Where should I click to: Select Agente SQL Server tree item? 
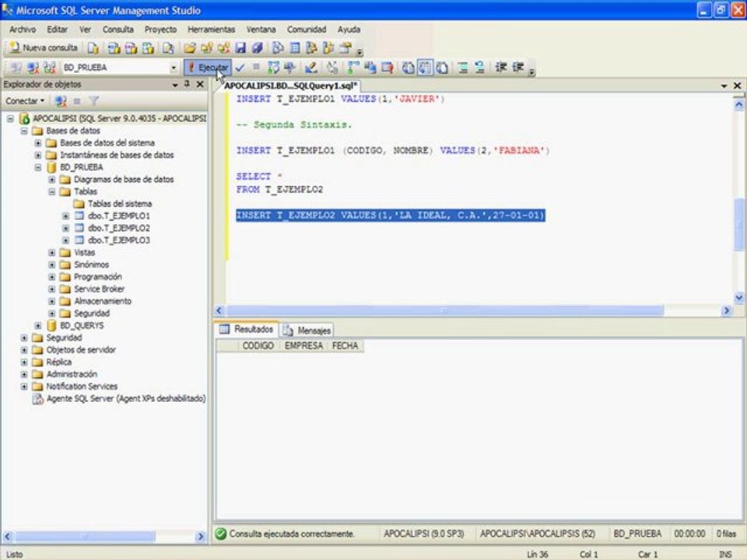[x=126, y=398]
